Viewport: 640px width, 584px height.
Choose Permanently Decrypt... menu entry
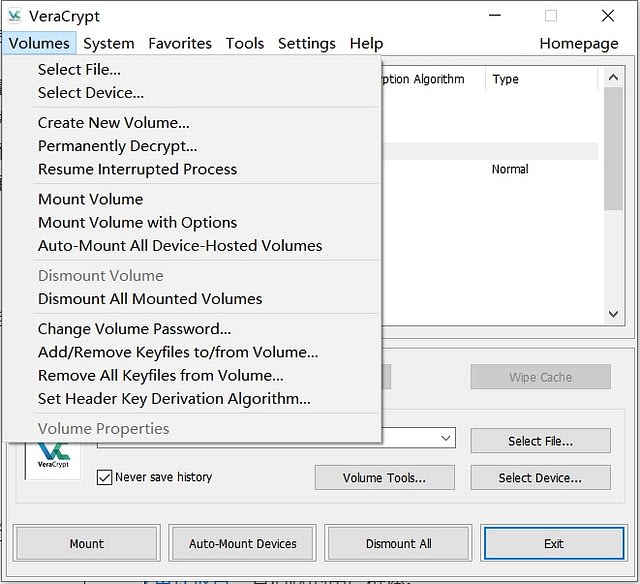(192, 146)
